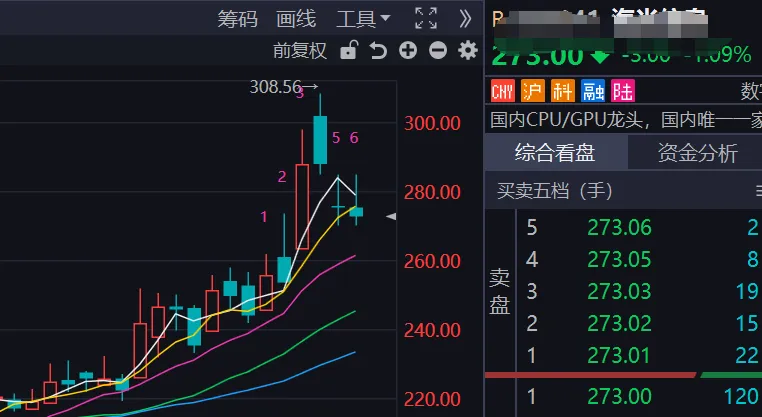Click the 融 margin trading badge
Image resolution: width=762 pixels, height=417 pixels.
click(x=593, y=91)
